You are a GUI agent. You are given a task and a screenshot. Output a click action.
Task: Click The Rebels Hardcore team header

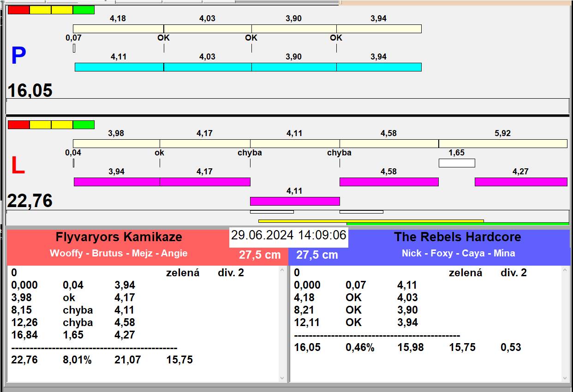point(457,237)
